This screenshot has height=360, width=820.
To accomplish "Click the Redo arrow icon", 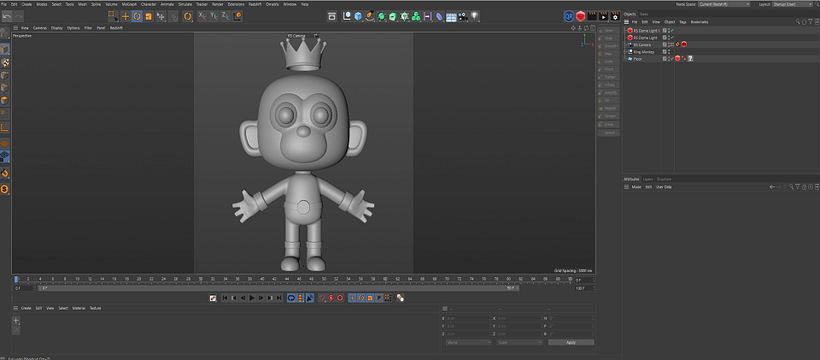I will click(x=19, y=16).
